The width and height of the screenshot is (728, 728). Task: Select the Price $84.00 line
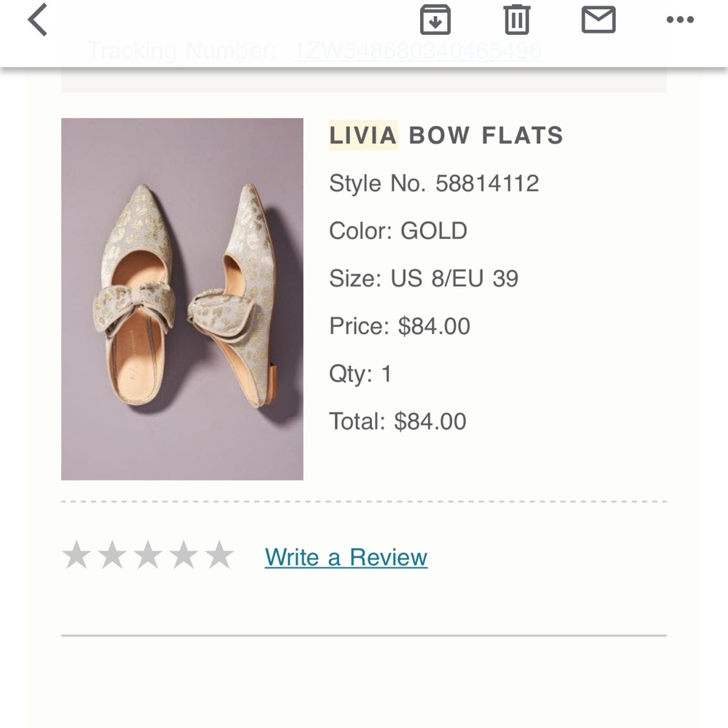coord(400,326)
